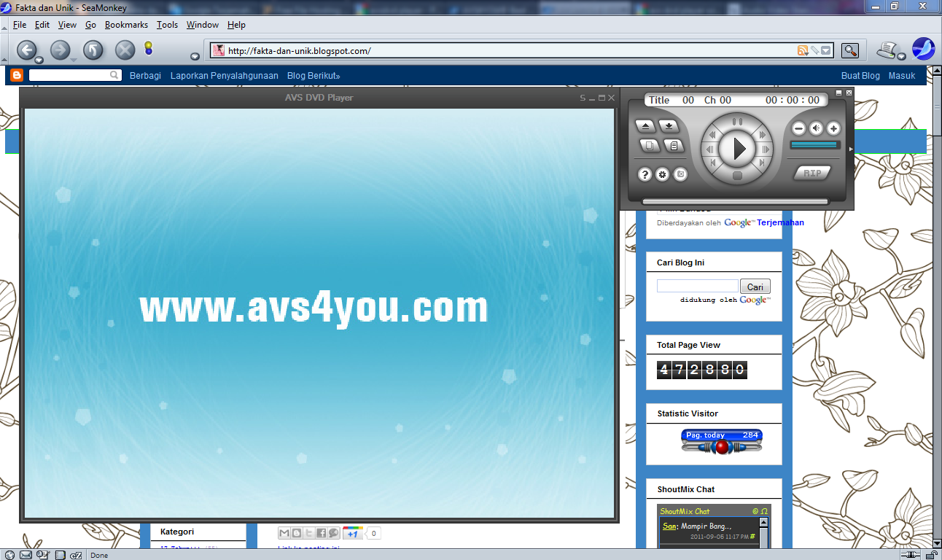
Task: Stop page loading with the X icon
Action: [x=124, y=50]
